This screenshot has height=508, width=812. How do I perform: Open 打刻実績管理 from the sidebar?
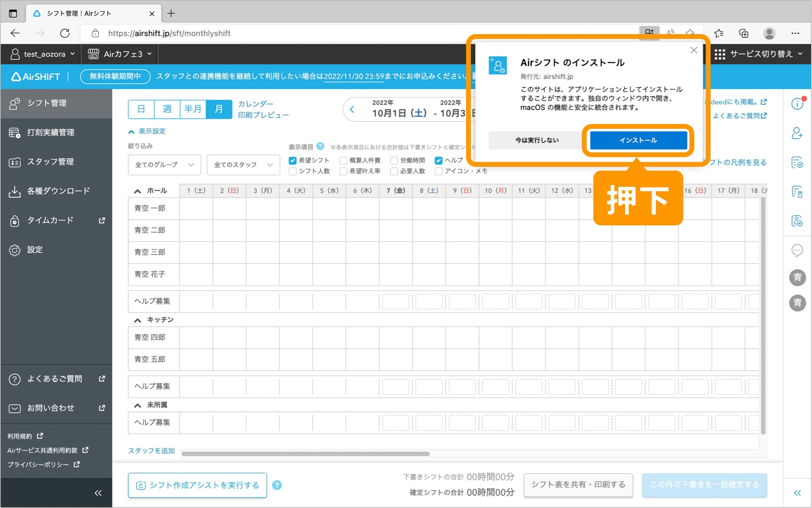point(50,132)
